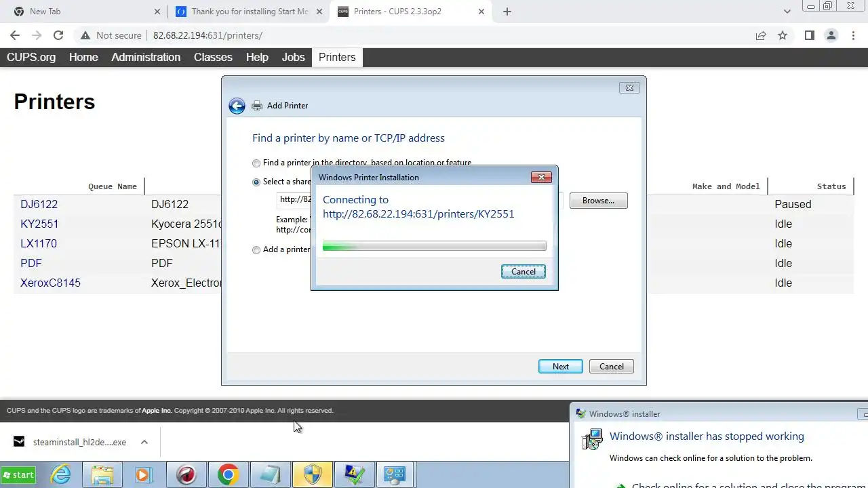Select the shared printer by name option

pos(256,182)
